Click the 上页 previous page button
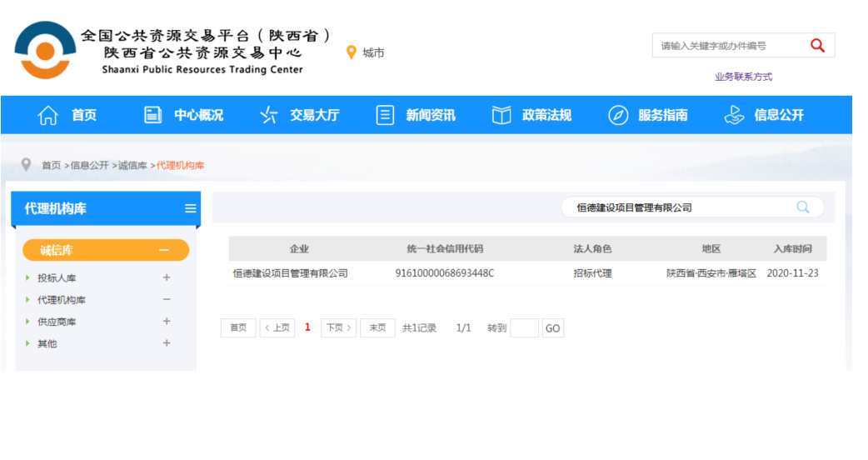868x460 pixels. pos(277,327)
